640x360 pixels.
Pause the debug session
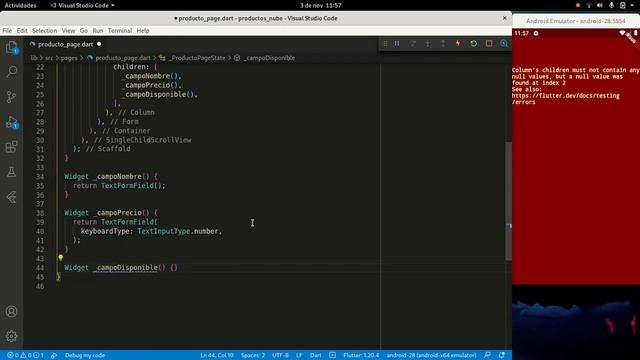(x=397, y=43)
